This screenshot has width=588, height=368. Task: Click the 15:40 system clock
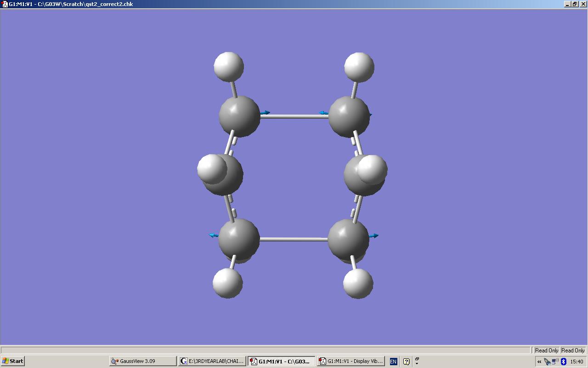coord(577,362)
